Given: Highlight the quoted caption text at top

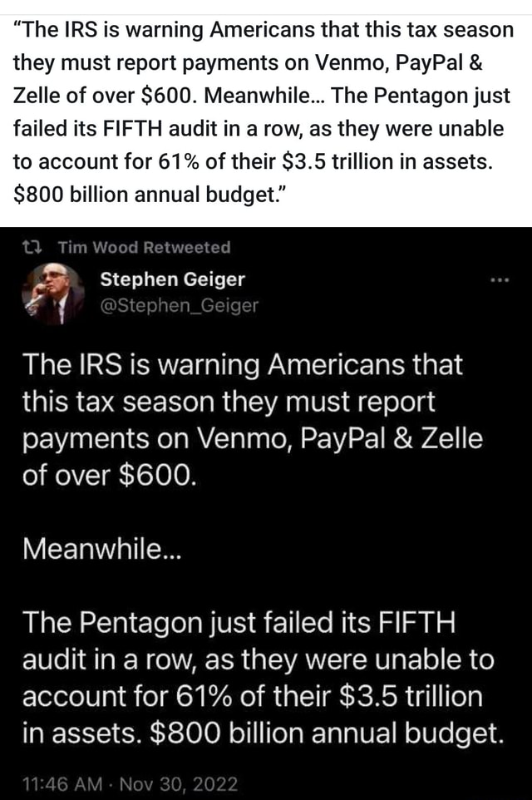Looking at the screenshot, I should pos(266,112).
